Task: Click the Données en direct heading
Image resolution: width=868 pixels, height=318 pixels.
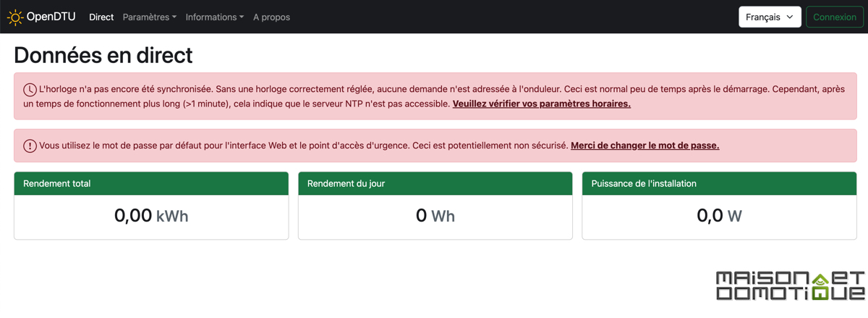Action: point(103,55)
